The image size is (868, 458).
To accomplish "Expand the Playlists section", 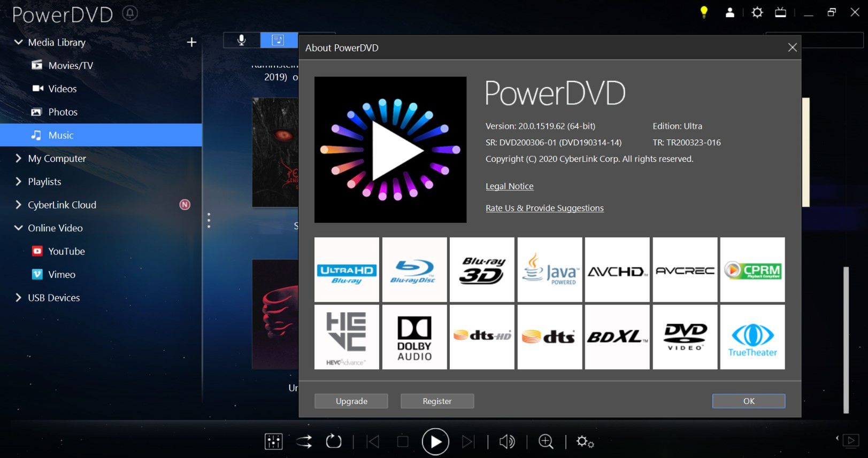I will pyautogui.click(x=18, y=182).
